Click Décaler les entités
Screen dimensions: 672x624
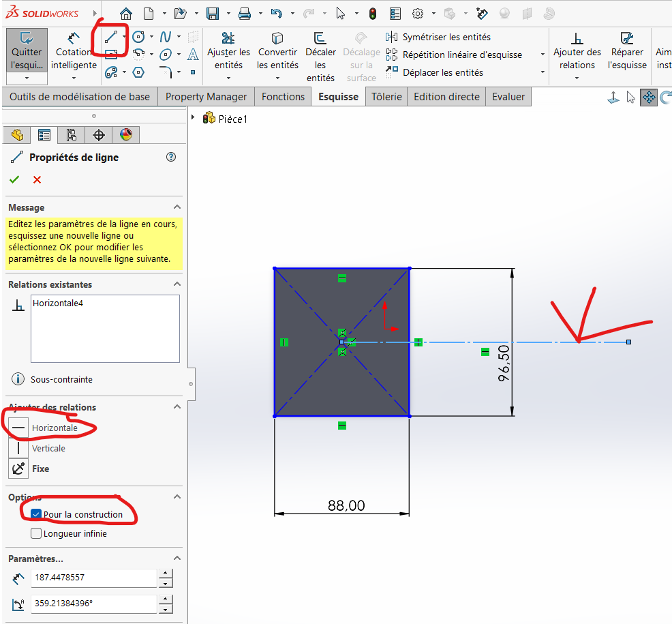coord(320,57)
